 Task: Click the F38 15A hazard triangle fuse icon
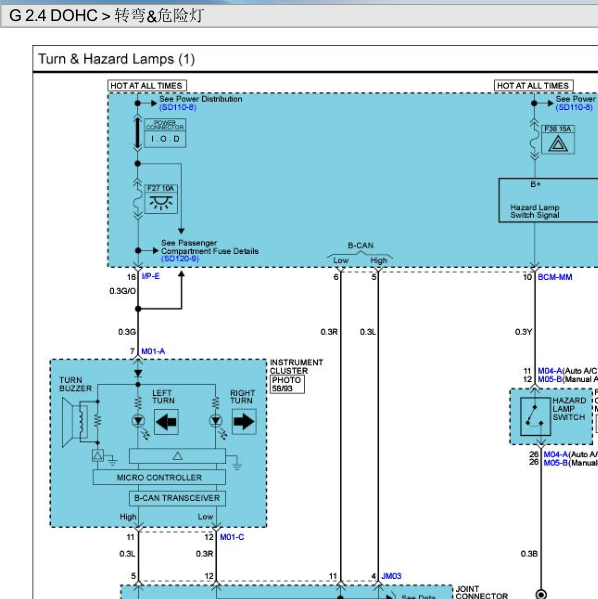(x=558, y=140)
